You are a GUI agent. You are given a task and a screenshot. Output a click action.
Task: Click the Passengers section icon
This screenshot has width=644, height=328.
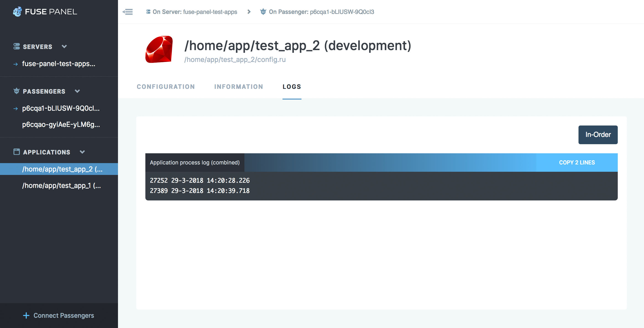tap(16, 91)
